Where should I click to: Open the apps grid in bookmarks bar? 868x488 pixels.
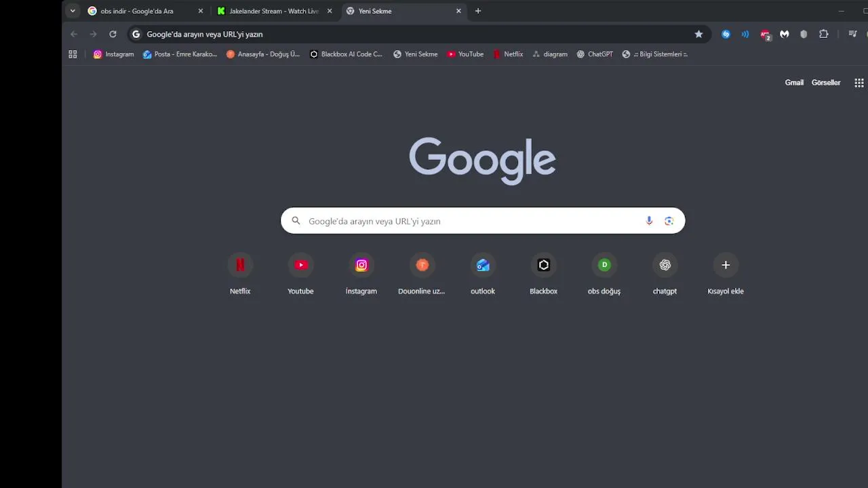tap(73, 54)
